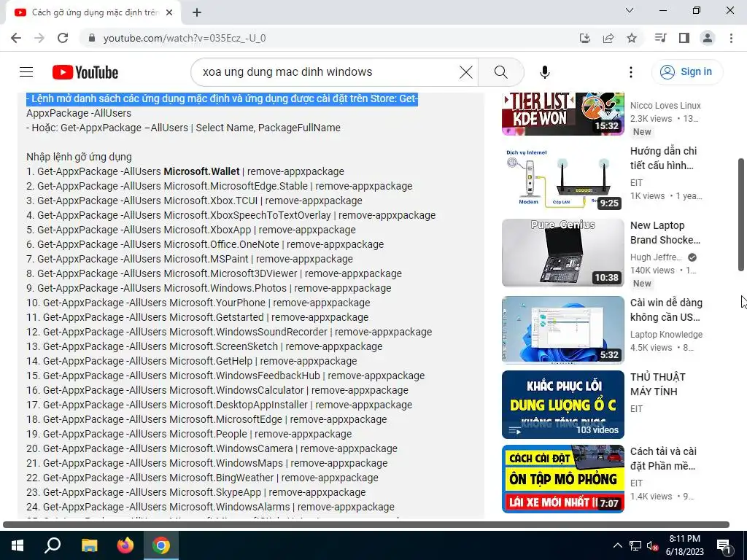Clear the YouTube search query

point(466,72)
